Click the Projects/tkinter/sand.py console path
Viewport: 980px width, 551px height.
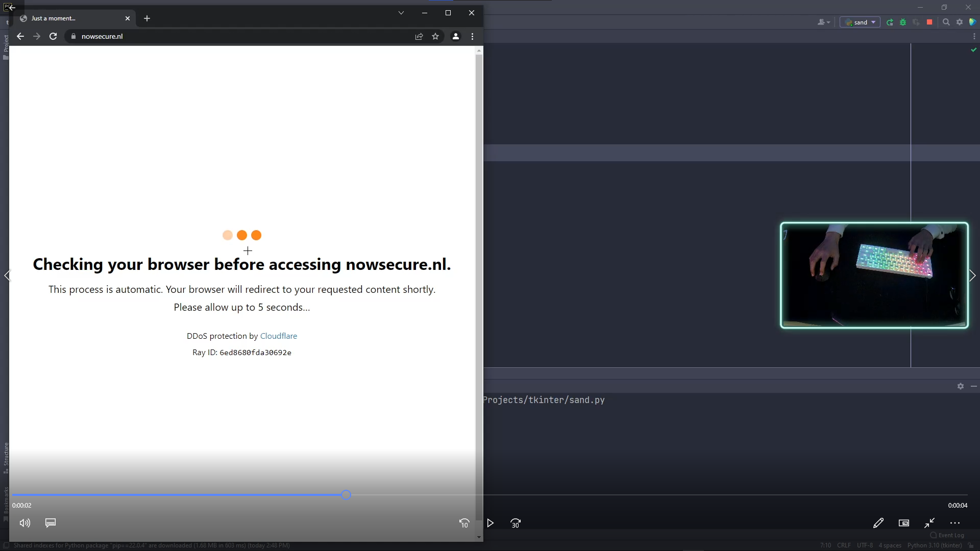point(544,400)
